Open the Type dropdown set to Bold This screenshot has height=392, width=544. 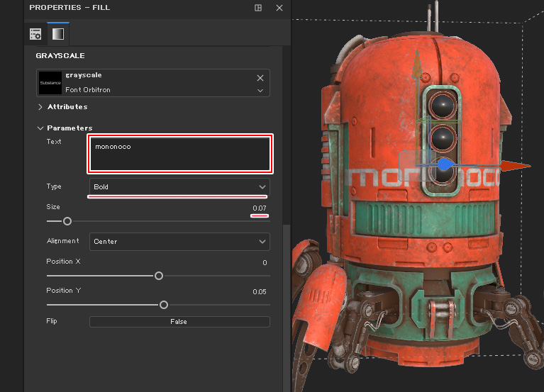tap(179, 186)
